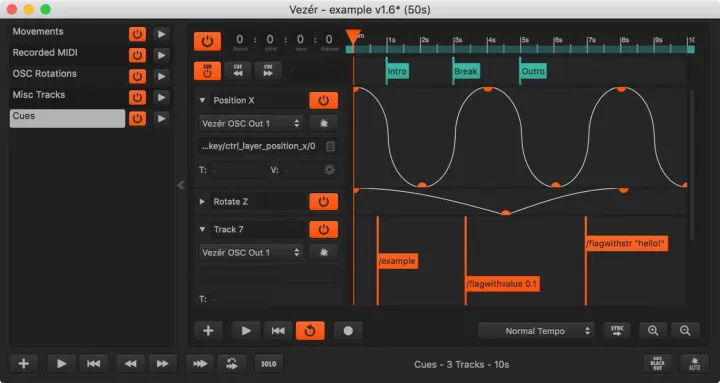720x383 pixels.
Task: Click the SOLO button
Action: [269, 364]
